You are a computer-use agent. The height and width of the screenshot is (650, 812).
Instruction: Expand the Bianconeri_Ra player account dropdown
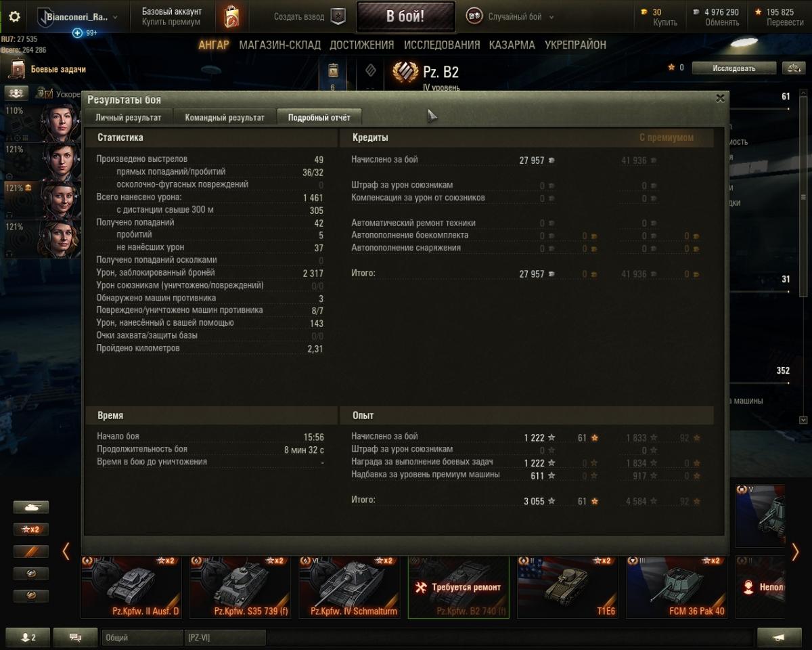114,17
